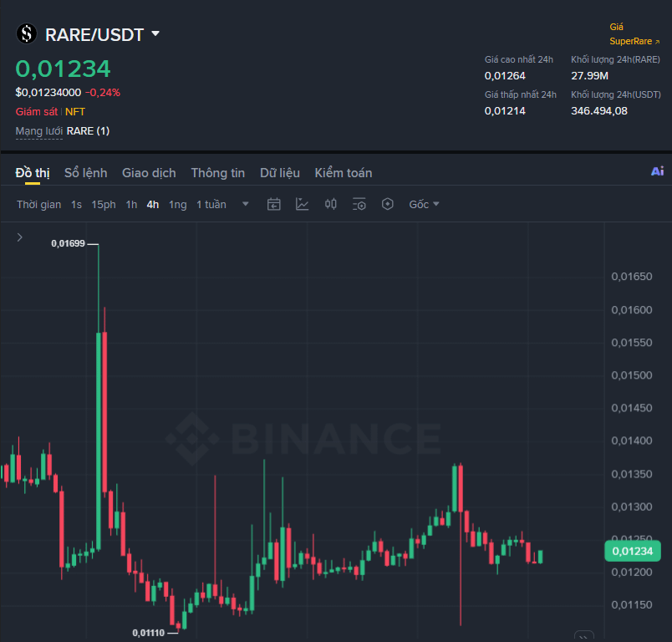Click the 0,01400 axis label
This screenshot has width=672, height=642.
coord(632,441)
